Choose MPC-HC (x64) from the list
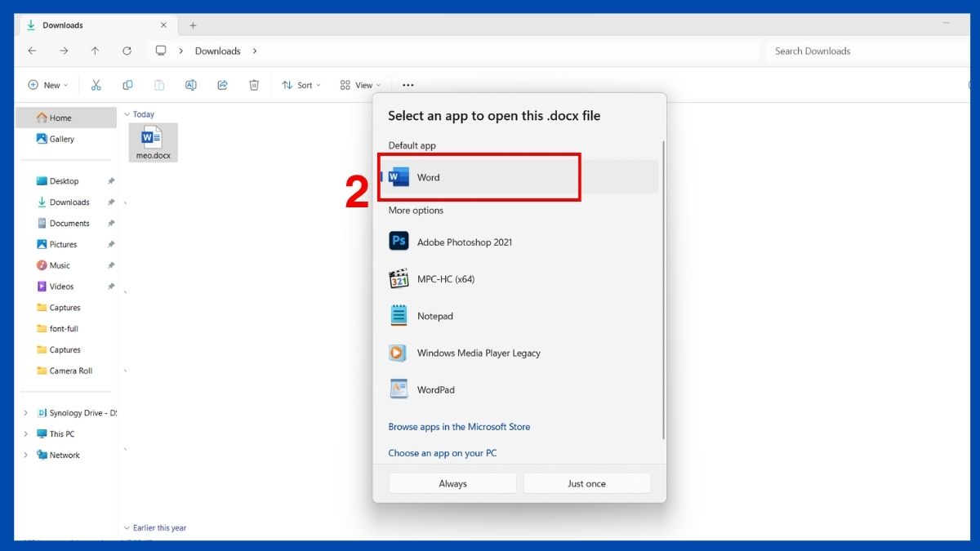The width and height of the screenshot is (980, 551). click(x=519, y=279)
